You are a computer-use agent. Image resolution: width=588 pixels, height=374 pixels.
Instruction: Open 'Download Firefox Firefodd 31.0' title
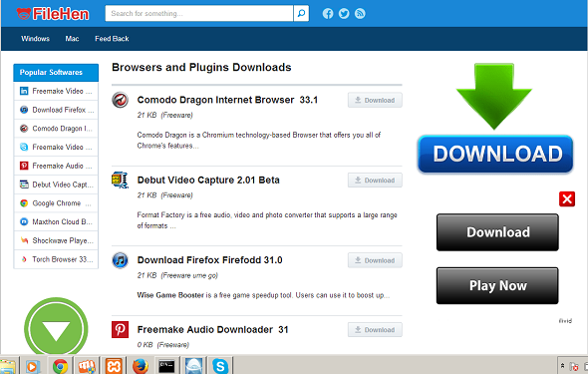click(209, 260)
